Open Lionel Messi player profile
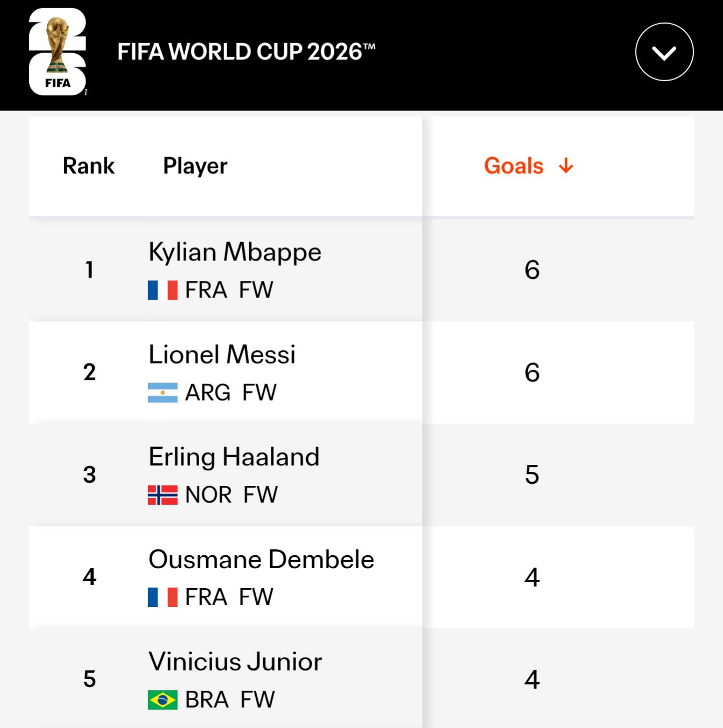 (x=222, y=355)
